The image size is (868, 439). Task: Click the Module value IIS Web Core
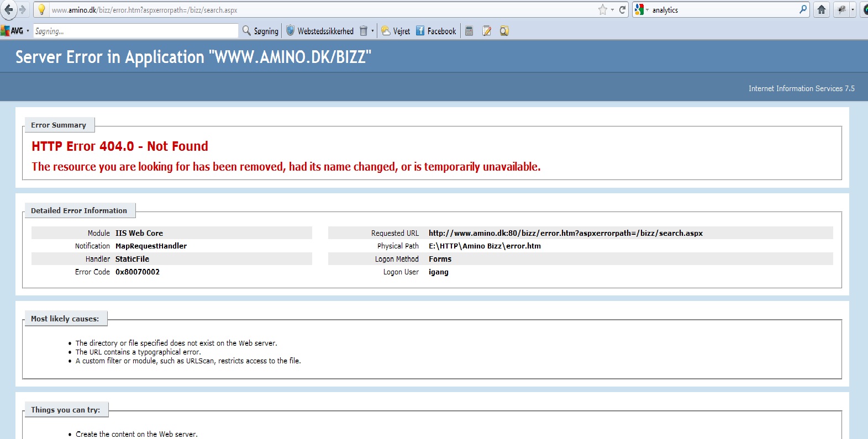[139, 233]
